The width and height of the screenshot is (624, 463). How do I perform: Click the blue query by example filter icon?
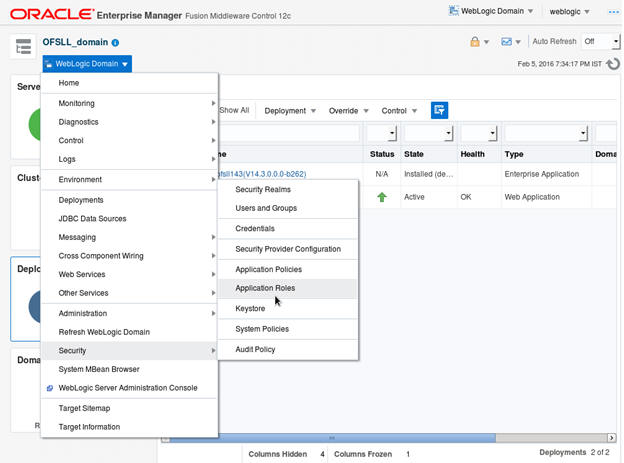point(439,110)
